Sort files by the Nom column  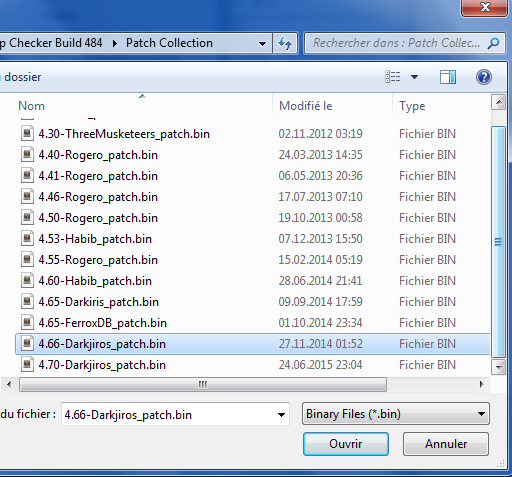[31, 106]
